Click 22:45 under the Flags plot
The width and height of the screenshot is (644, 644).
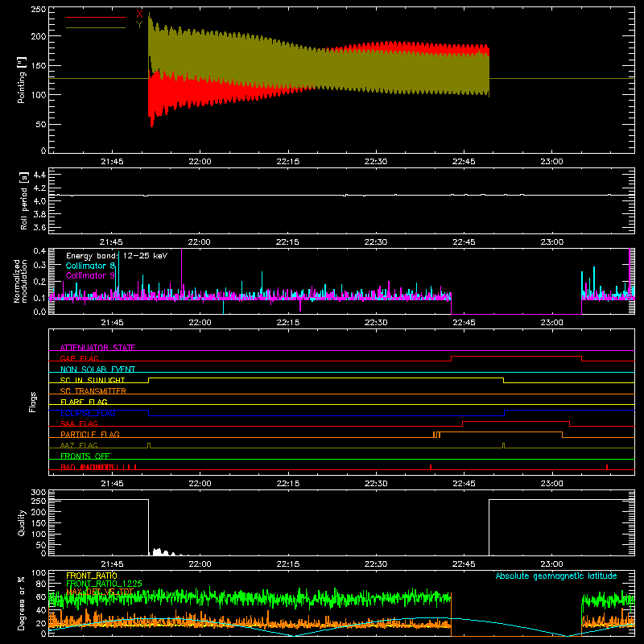click(464, 484)
